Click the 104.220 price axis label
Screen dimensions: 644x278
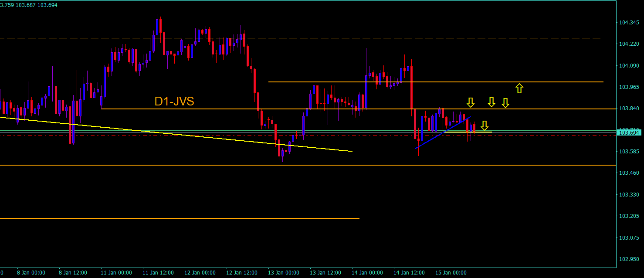pyautogui.click(x=629, y=44)
